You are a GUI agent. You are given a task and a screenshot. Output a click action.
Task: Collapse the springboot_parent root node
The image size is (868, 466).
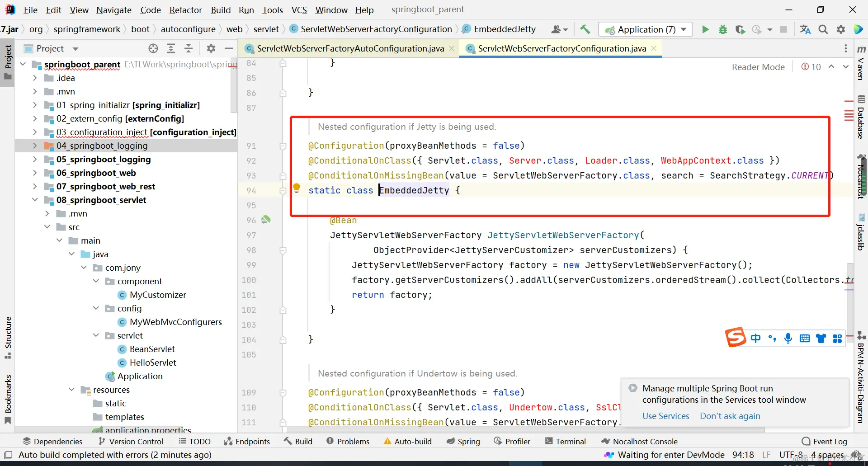pyautogui.click(x=23, y=64)
